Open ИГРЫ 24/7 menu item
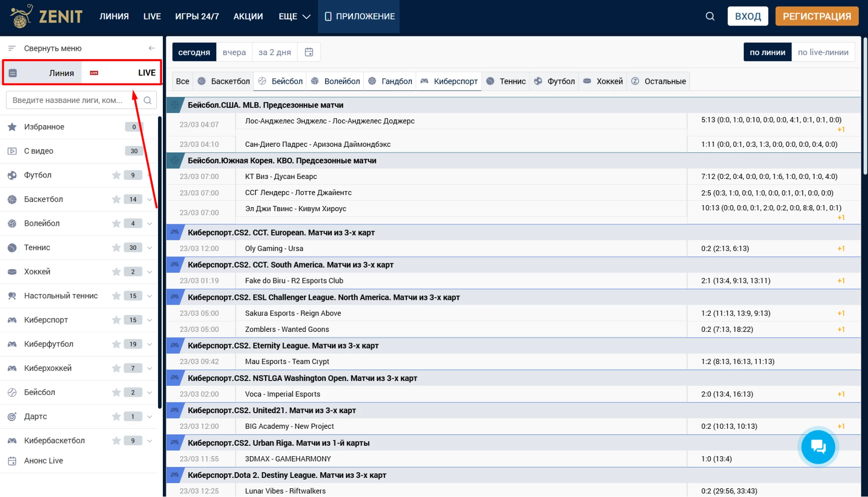This screenshot has height=497, width=868. click(x=197, y=17)
